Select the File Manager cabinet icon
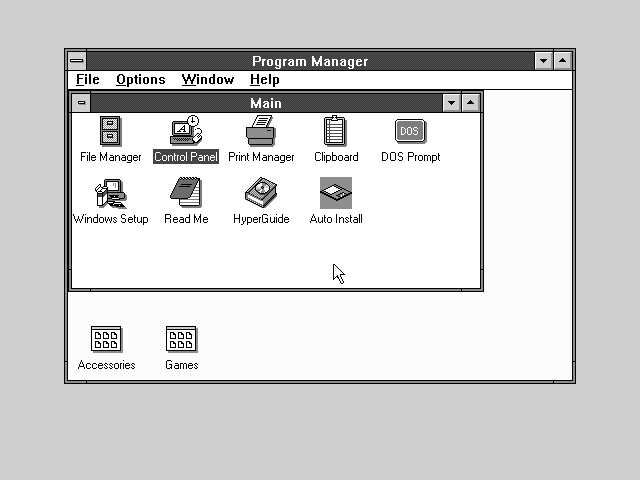 pyautogui.click(x=110, y=131)
